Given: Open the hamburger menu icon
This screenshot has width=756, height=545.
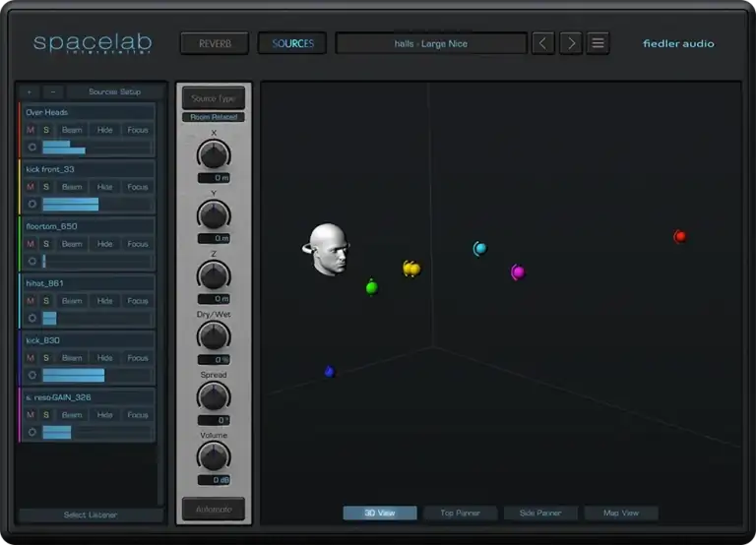Looking at the screenshot, I should (598, 43).
